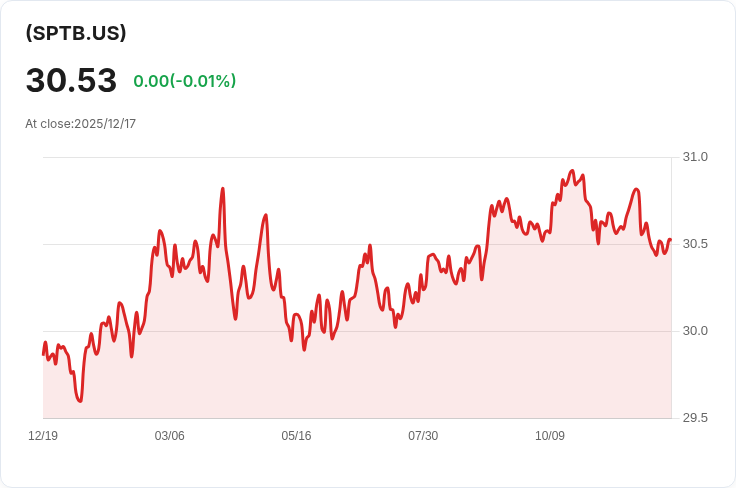Click the 30.5 horizontal gridline
The width and height of the screenshot is (736, 488).
357,244
